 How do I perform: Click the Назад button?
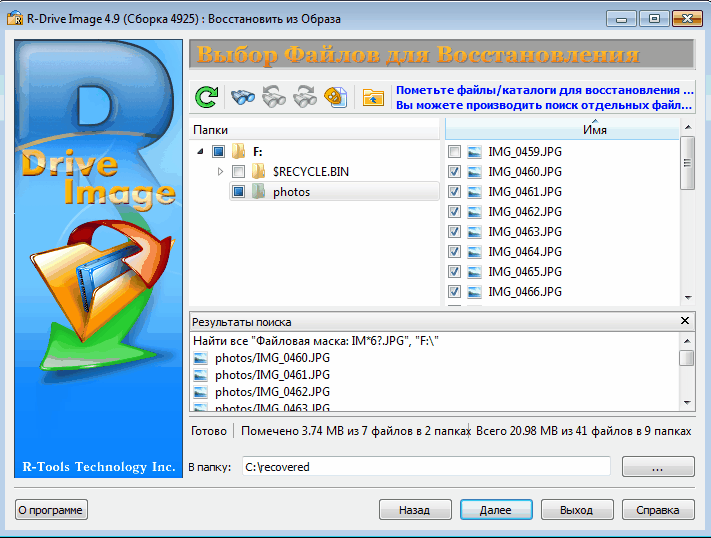[415, 510]
